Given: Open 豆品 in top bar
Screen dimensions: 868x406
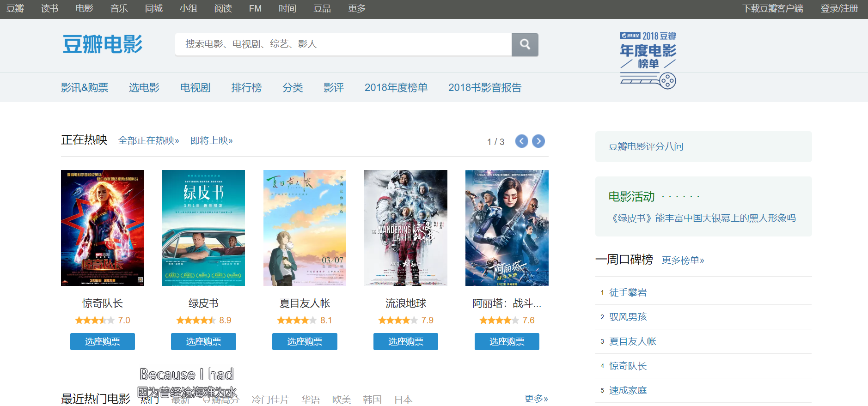Looking at the screenshot, I should 322,8.
